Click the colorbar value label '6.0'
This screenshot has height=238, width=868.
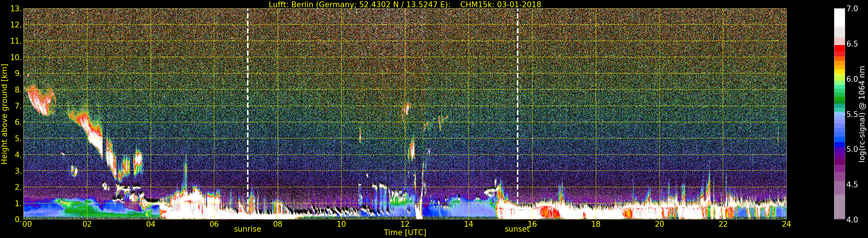click(852, 79)
